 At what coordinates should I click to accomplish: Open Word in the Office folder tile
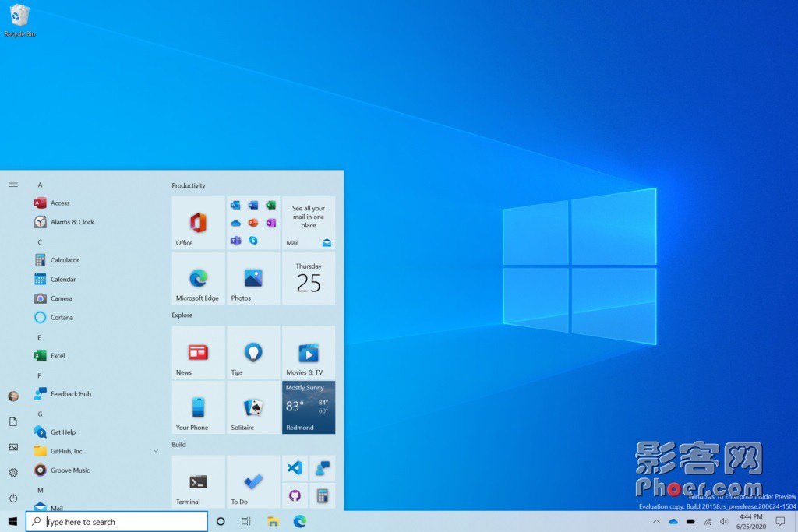[253, 205]
